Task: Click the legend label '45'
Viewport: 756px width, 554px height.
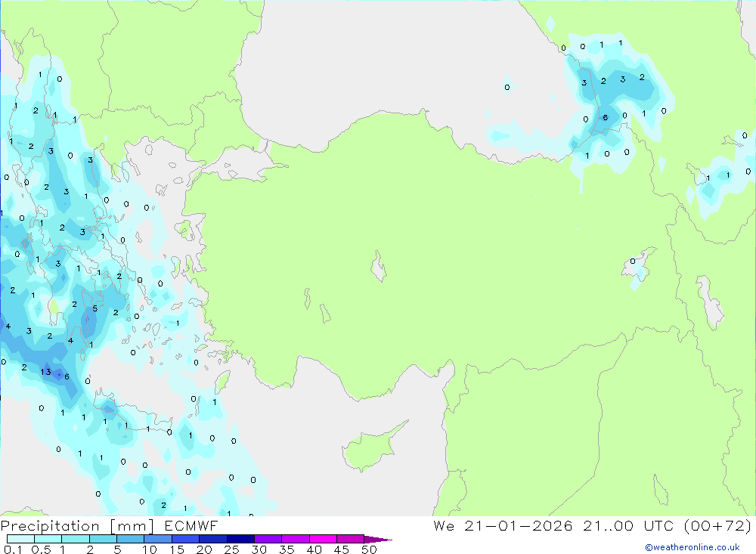Action: pos(342,549)
